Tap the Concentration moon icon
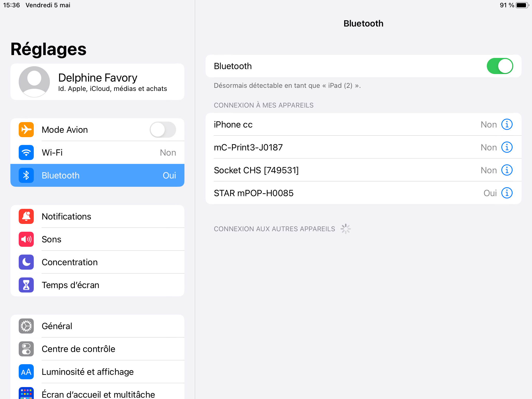The width and height of the screenshot is (532, 399). [26, 262]
